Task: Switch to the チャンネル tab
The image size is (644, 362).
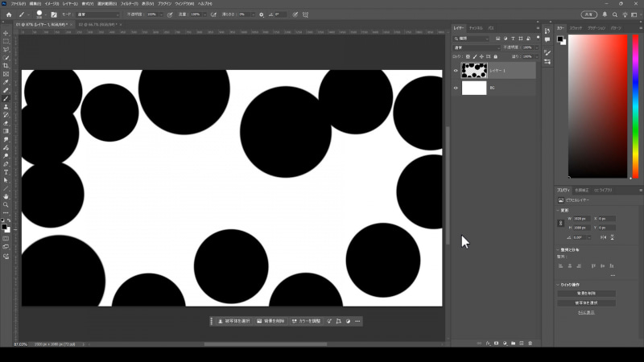Action: pyautogui.click(x=476, y=28)
